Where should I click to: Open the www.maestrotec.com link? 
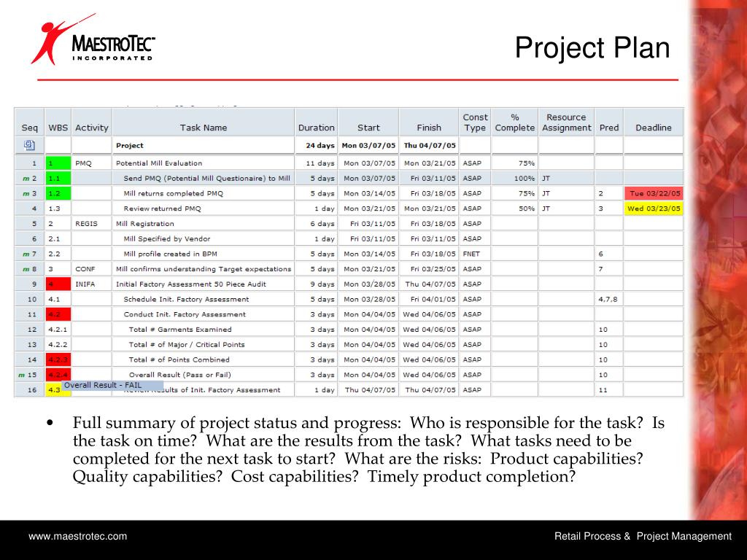click(77, 536)
